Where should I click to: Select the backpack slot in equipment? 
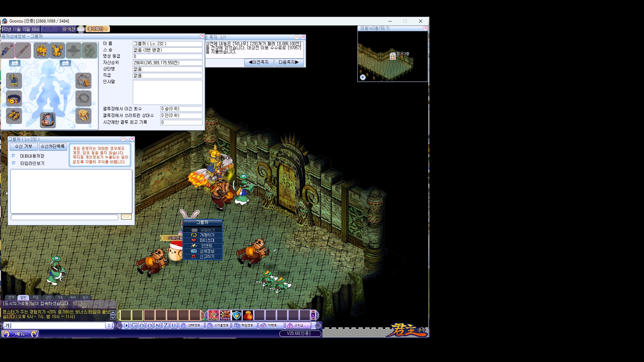(x=48, y=120)
